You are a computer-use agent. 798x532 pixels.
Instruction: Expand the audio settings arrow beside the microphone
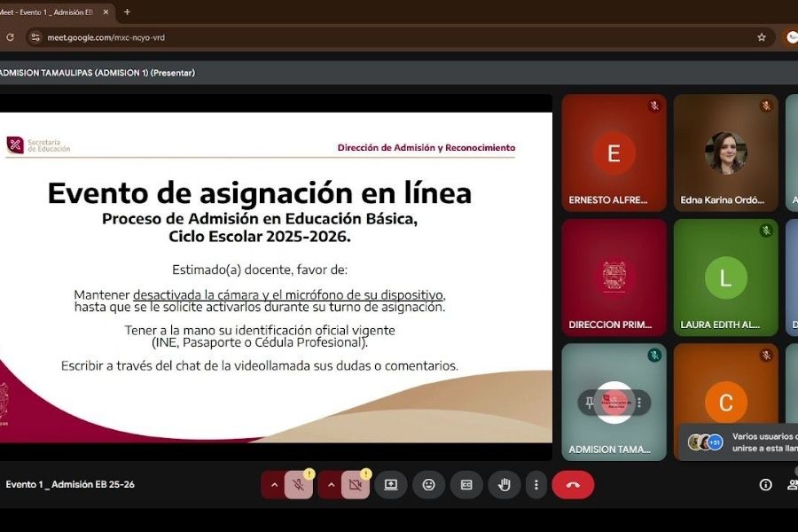click(274, 485)
